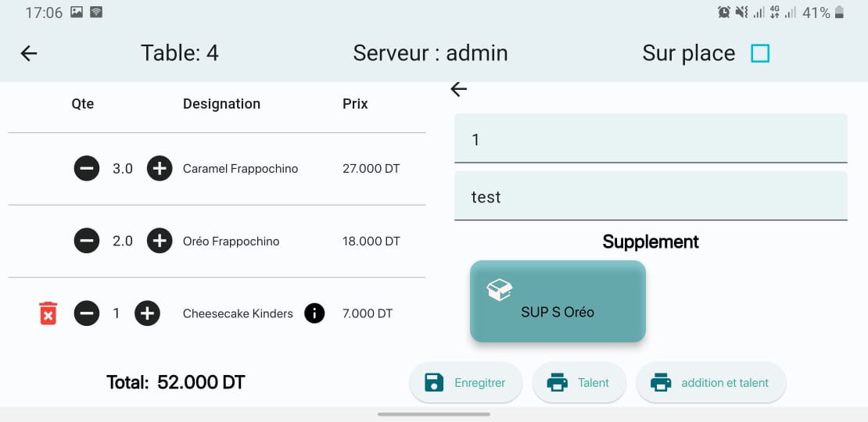Select the Caramel Frappochino order line
This screenshot has width=868, height=422.
click(240, 169)
